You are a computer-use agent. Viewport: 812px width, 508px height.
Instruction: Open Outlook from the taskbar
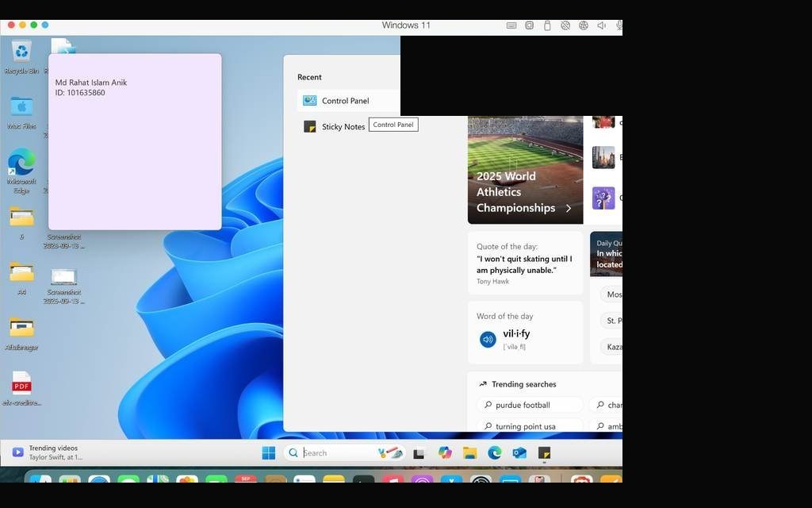click(x=519, y=453)
